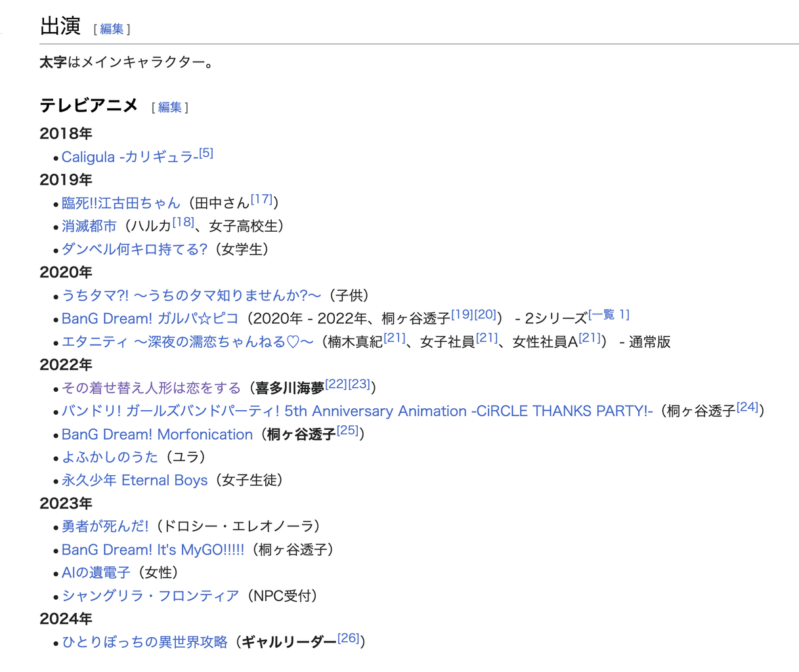This screenshot has width=799, height=672.
Task: Click the 2018年 year heading
Action: point(66,133)
